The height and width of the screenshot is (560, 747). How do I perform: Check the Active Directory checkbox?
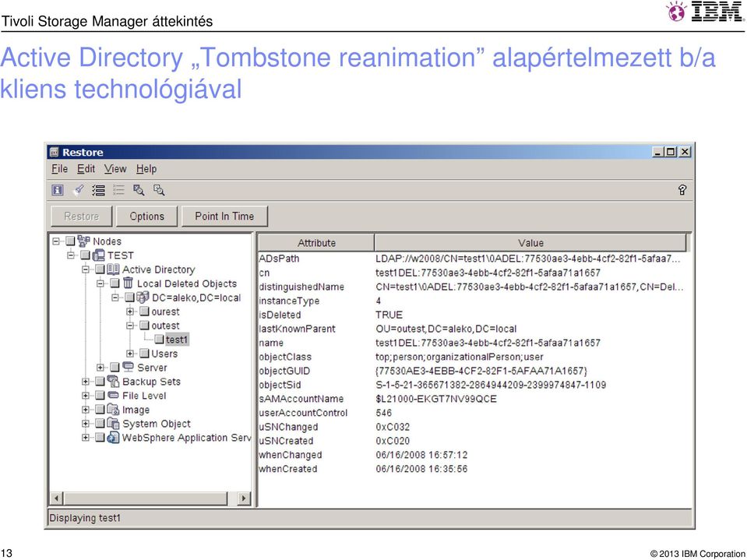coord(100,269)
